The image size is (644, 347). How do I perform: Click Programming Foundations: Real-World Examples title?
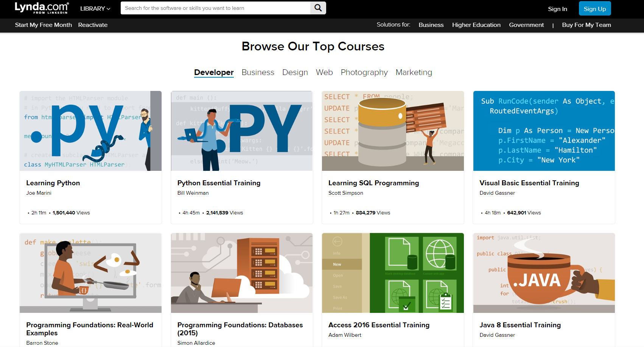point(90,329)
